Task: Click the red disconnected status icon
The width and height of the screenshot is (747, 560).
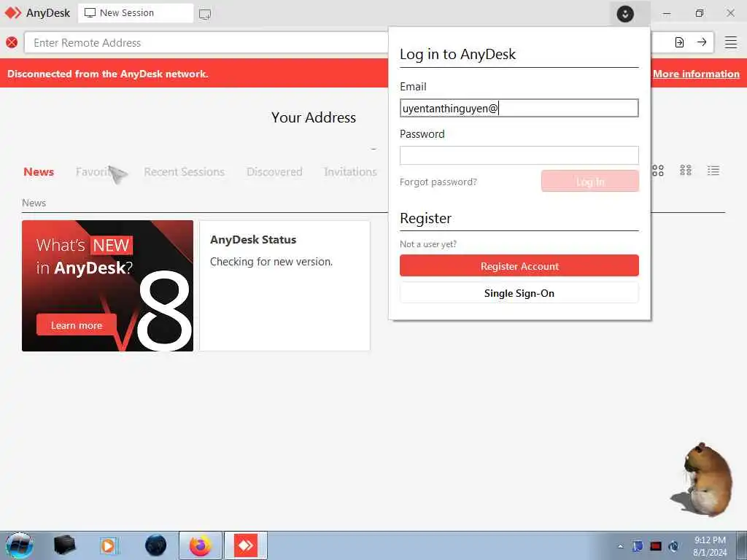Action: click(x=12, y=42)
